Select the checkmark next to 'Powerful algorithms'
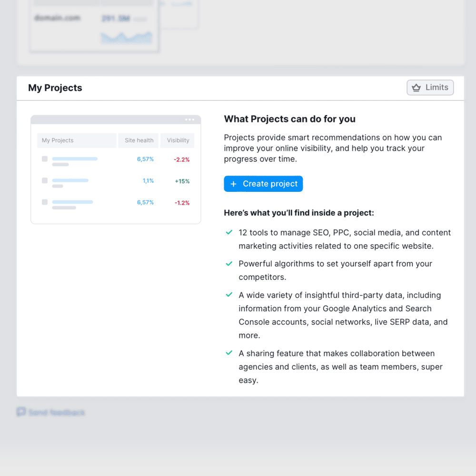The width and height of the screenshot is (476, 476). (229, 263)
